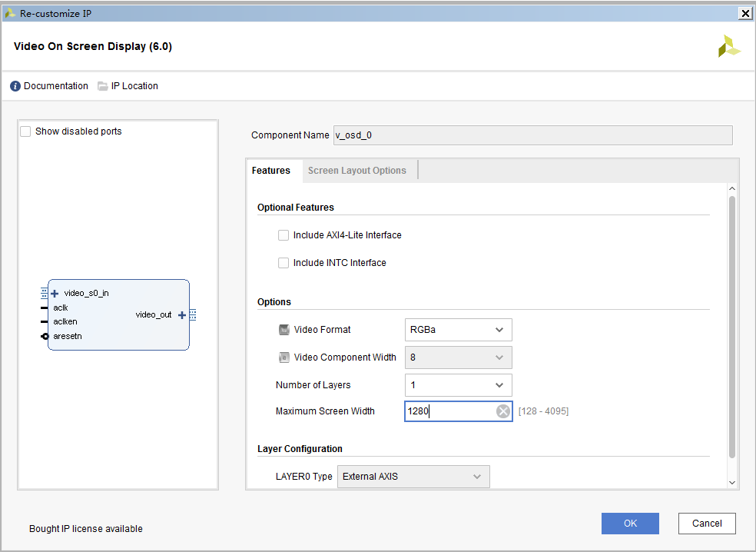Screen dimensions: 756x552
Task: Open the Documentation info icon
Action: click(x=15, y=86)
